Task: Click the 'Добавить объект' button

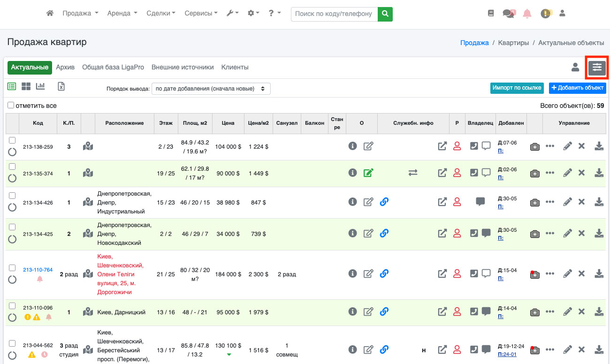Action: click(577, 88)
